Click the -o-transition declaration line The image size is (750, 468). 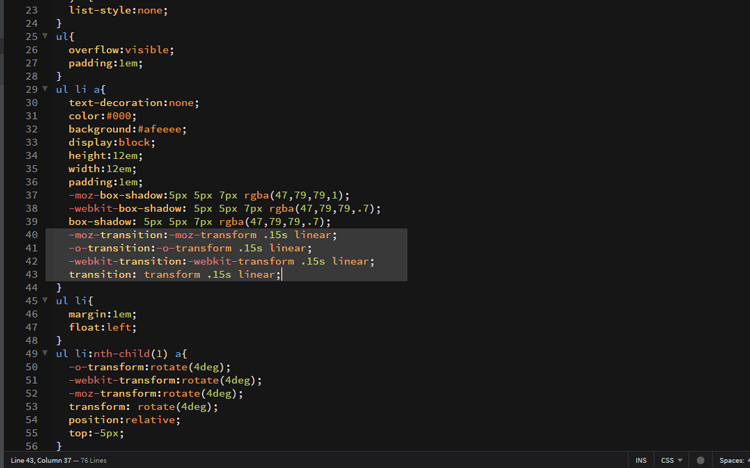coord(190,248)
